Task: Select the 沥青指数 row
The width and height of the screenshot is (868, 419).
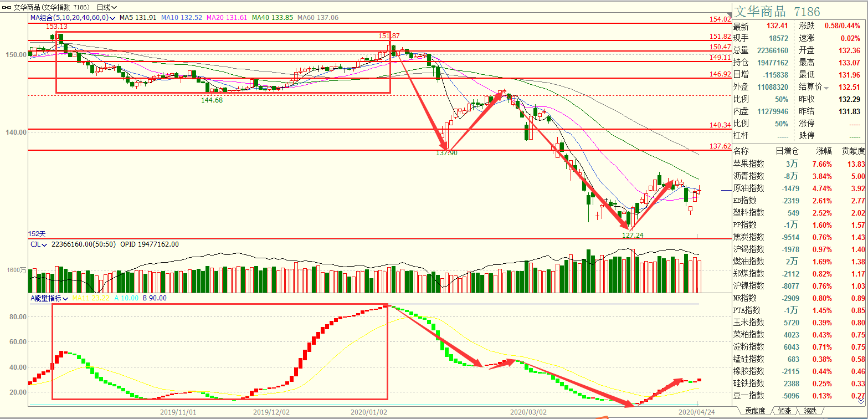Action: pyautogui.click(x=799, y=176)
